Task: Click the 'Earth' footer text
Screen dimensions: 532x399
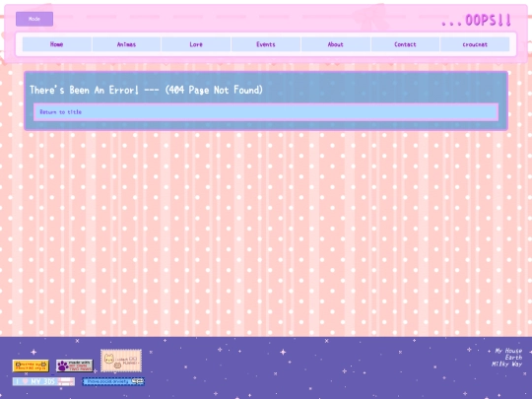Action: tap(513, 358)
